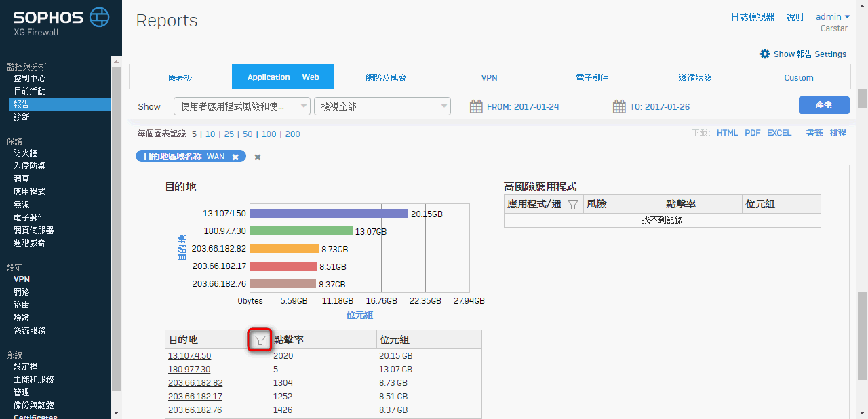Click the filter icon in the 目的地 column
The height and width of the screenshot is (419, 868).
point(260,340)
